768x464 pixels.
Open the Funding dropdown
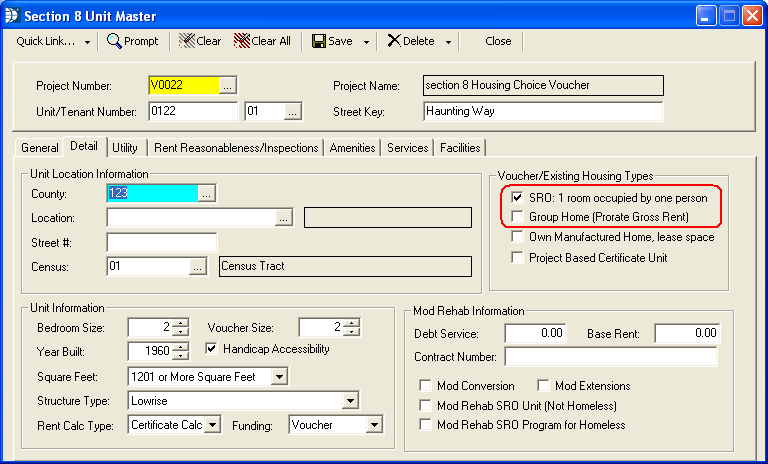tap(374, 425)
